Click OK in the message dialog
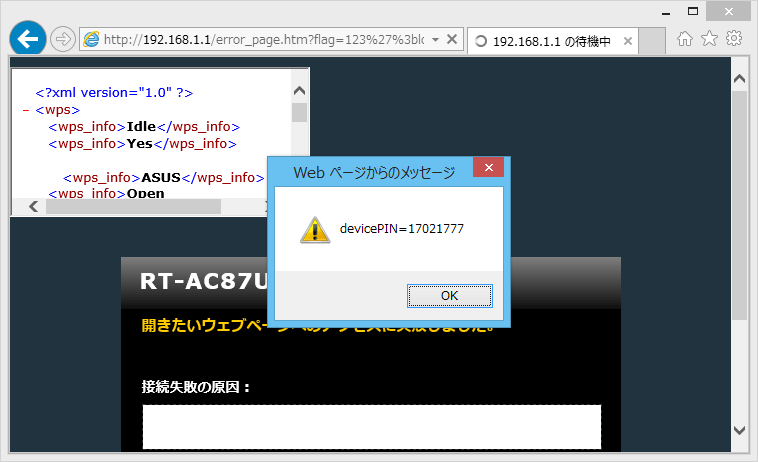The width and height of the screenshot is (758, 462). (450, 296)
